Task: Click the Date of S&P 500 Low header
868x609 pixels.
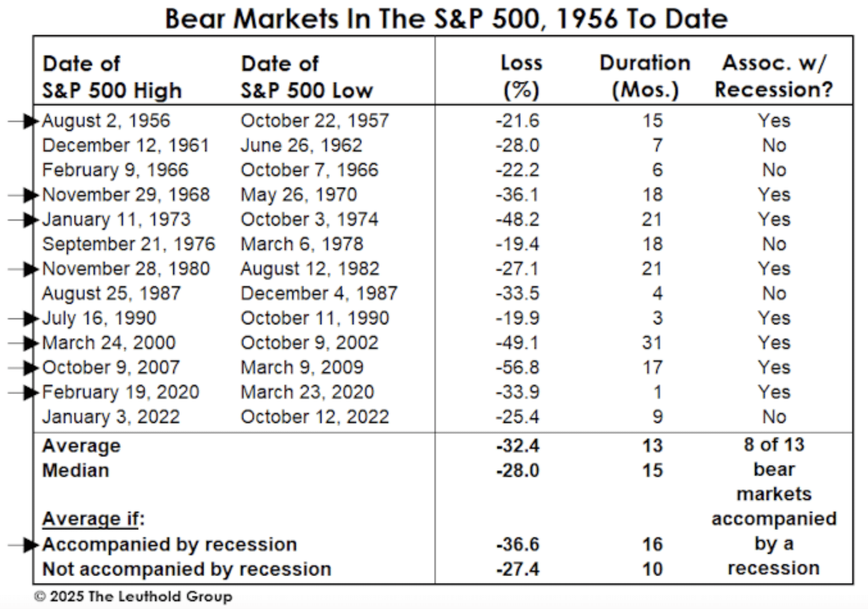Action: coord(307,77)
